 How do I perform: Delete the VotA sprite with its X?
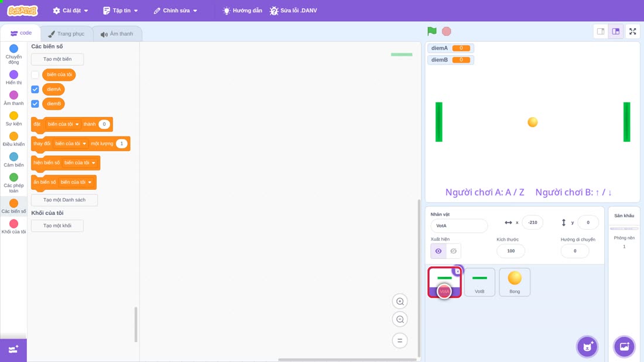click(458, 271)
